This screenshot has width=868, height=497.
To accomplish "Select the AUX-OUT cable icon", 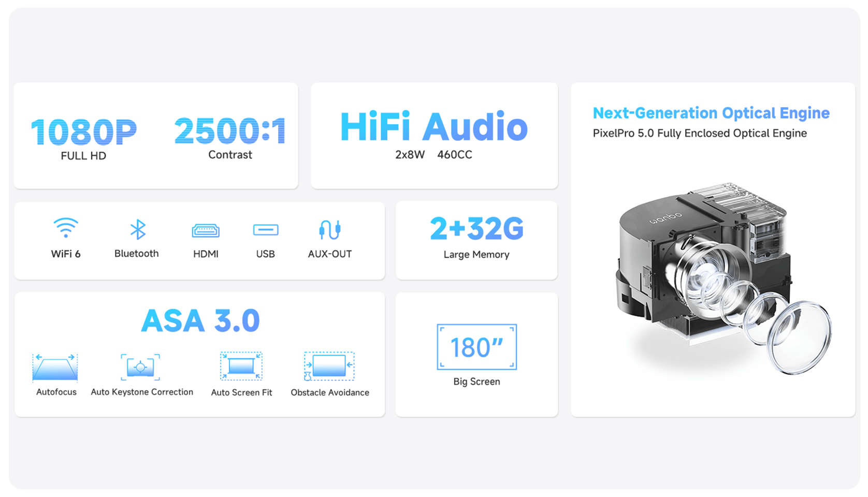I will tap(330, 229).
